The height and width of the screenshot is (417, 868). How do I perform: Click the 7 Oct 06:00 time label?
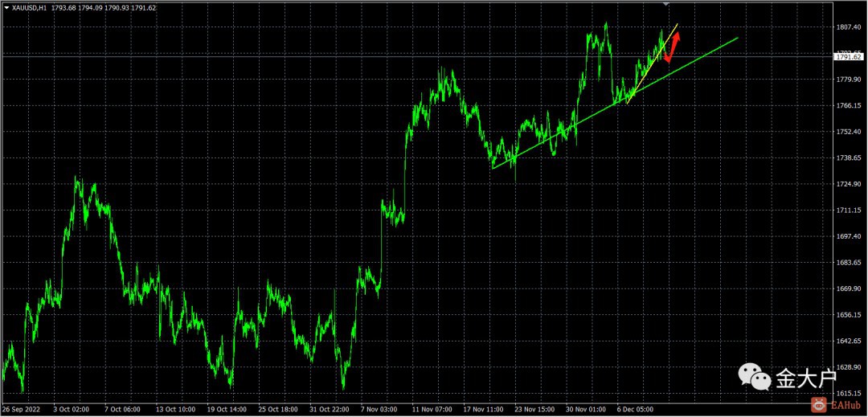pyautogui.click(x=123, y=409)
